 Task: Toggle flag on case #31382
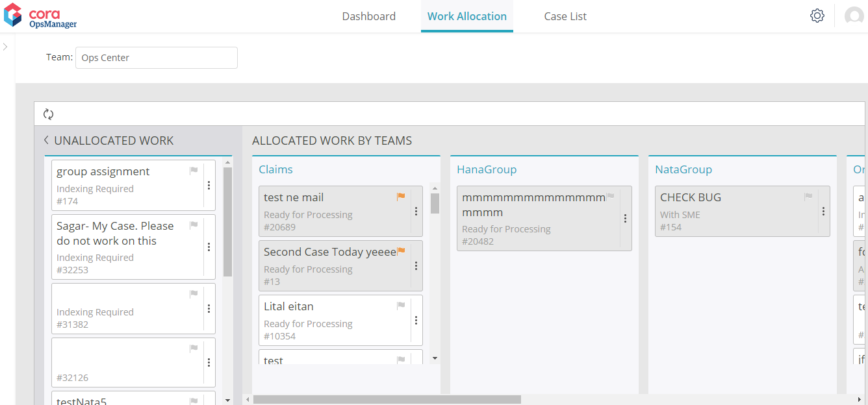(194, 294)
